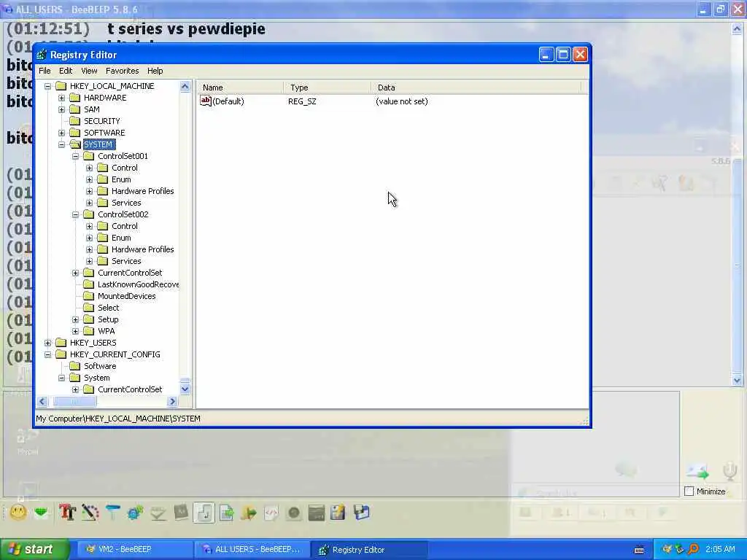Open the Edit menu in Registry Editor
747x560 pixels.
[x=66, y=71]
